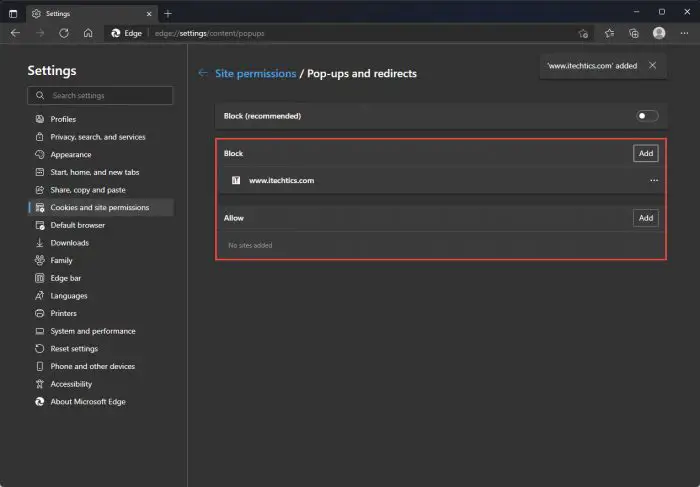Open Appearance settings
The image size is (700, 487).
point(100,154)
